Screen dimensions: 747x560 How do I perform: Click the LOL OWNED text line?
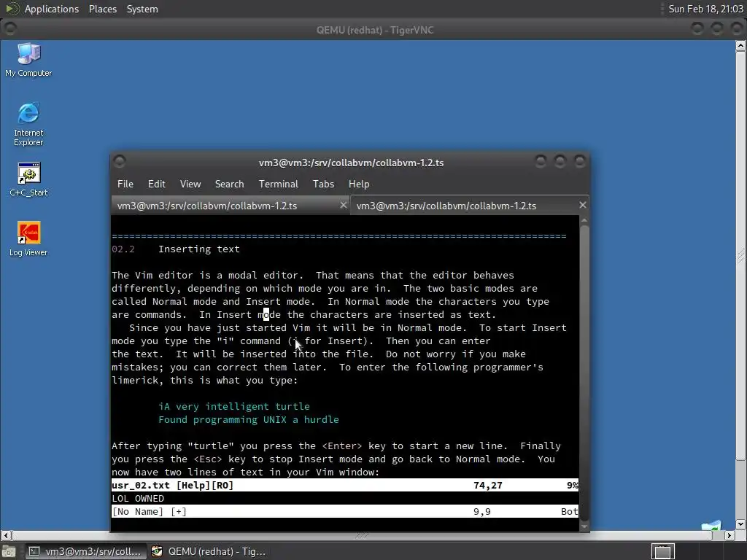tap(138, 499)
